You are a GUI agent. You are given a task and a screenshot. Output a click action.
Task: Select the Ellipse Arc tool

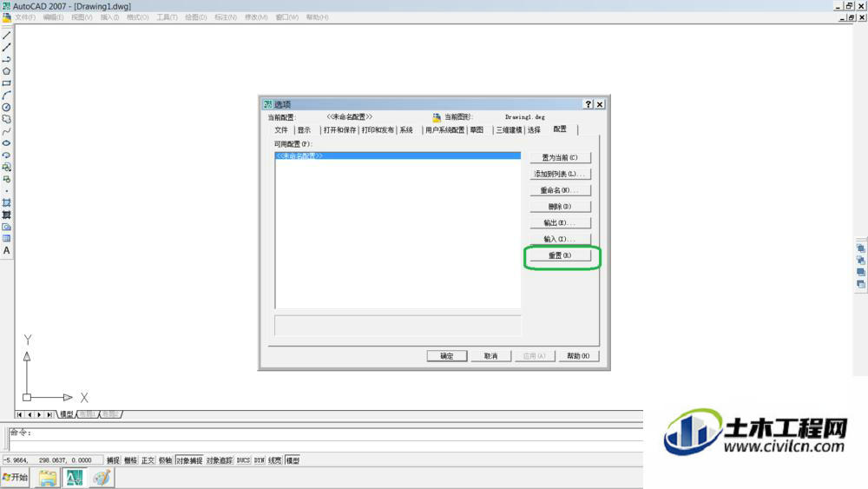tap(7, 155)
